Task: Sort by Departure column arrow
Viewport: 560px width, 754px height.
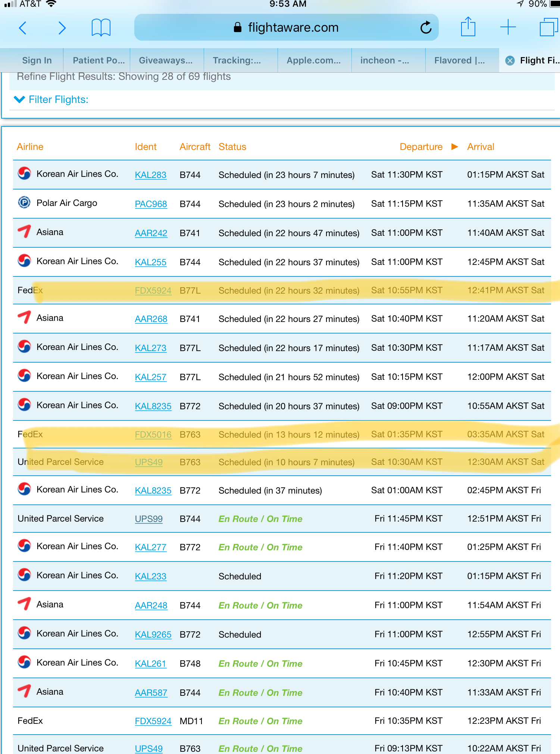Action: (454, 147)
